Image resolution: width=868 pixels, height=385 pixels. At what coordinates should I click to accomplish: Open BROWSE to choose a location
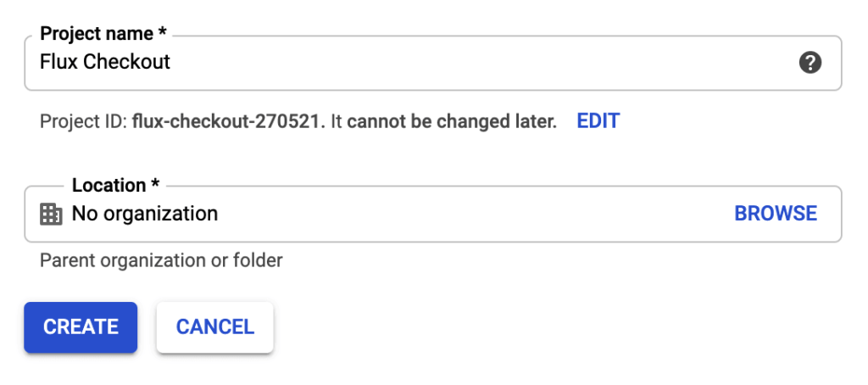pos(776,214)
